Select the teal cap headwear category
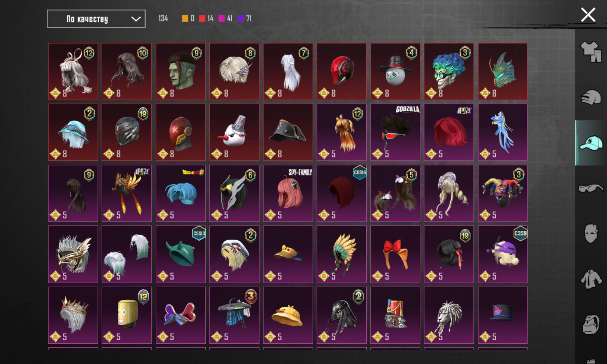607x364 pixels. (x=591, y=143)
